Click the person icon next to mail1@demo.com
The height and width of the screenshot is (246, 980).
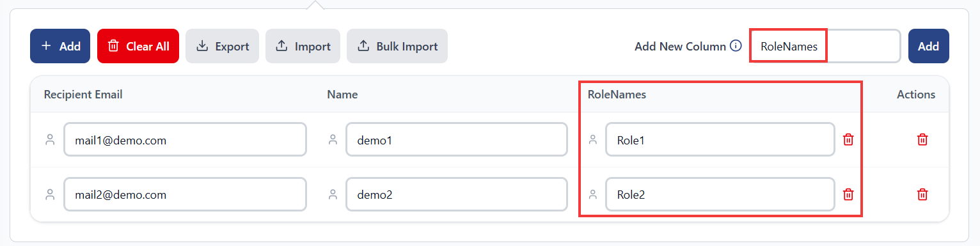pos(50,139)
